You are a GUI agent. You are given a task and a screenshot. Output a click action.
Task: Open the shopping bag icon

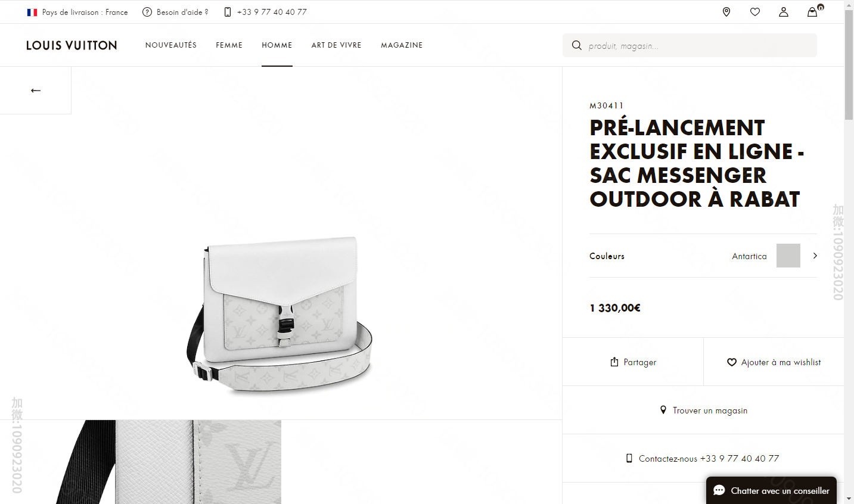coord(812,12)
